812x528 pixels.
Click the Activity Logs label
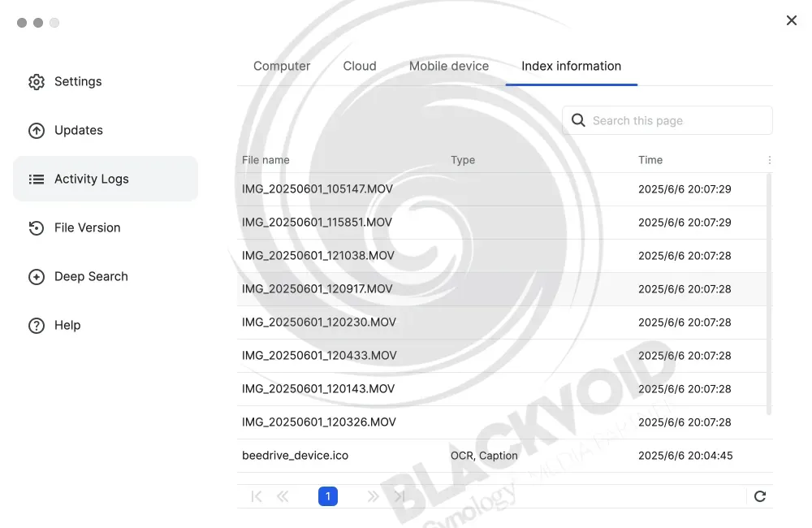click(92, 180)
